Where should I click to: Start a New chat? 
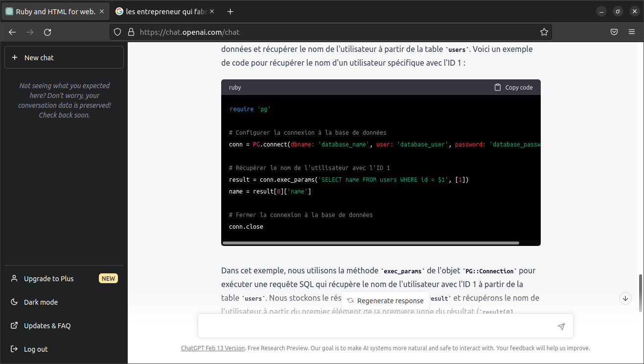coord(64,58)
